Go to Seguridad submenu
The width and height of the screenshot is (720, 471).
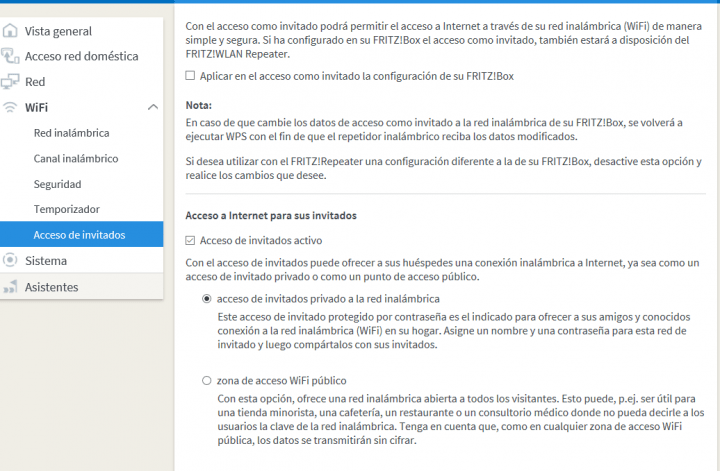57,184
